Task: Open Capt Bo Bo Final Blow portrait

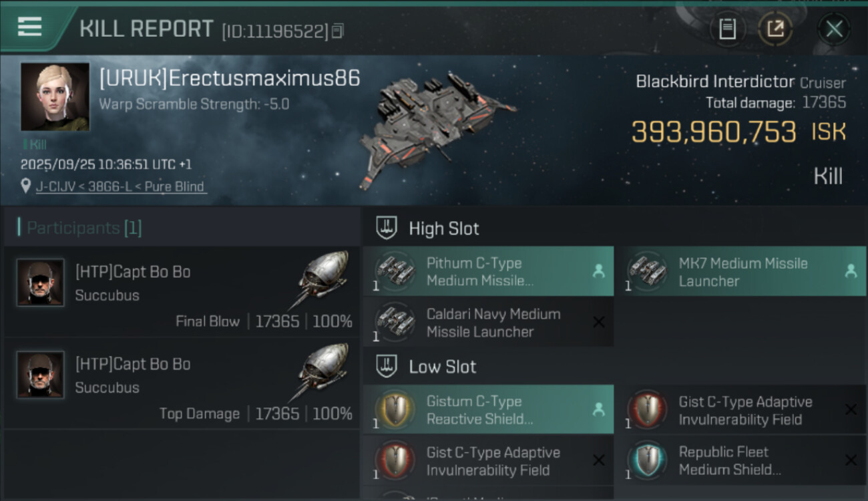Action: (x=41, y=283)
